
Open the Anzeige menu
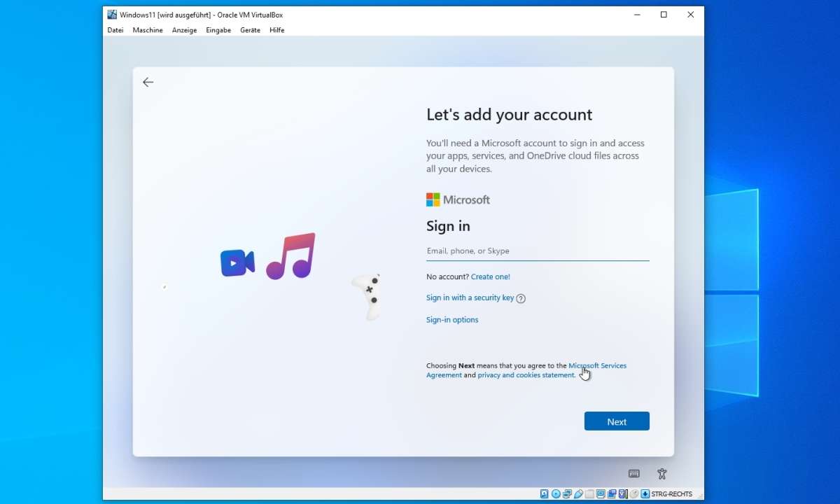click(184, 30)
